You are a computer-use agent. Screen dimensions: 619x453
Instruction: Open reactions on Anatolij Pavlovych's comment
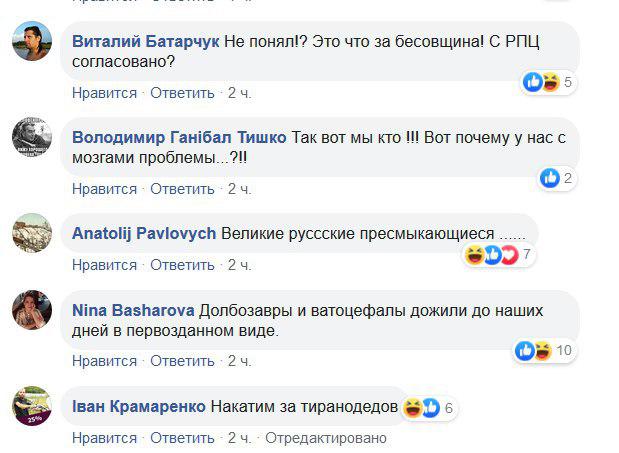(x=493, y=255)
